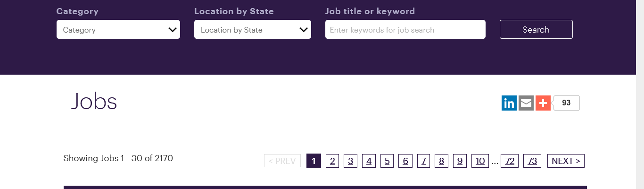The image size is (644, 189).
Task: Click the PREV pagination button
Action: click(282, 161)
